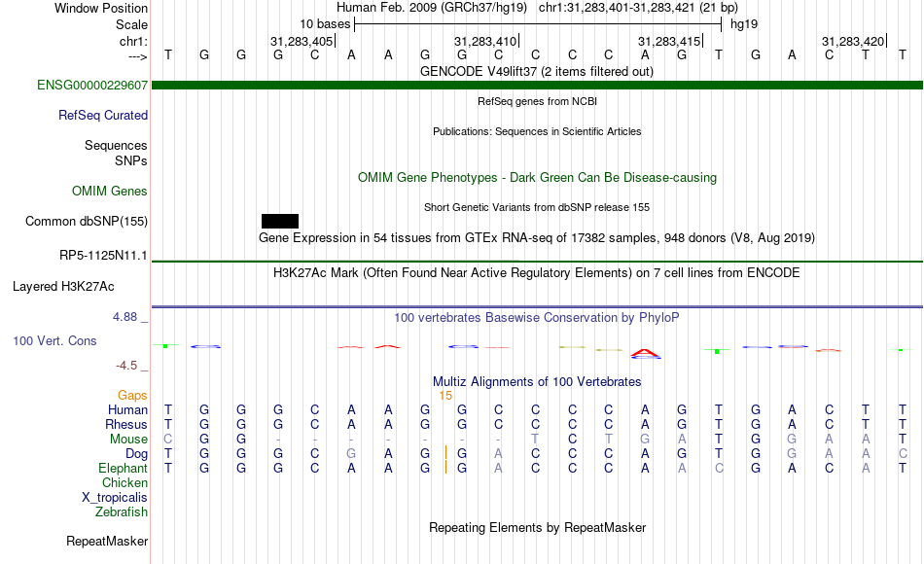Click Short Genetic Variants from dbSNP title
The width and height of the screenshot is (924, 564).
537,207
